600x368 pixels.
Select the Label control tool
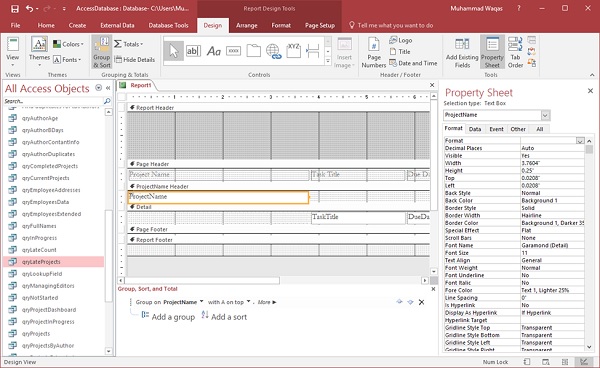pyautogui.click(x=214, y=51)
